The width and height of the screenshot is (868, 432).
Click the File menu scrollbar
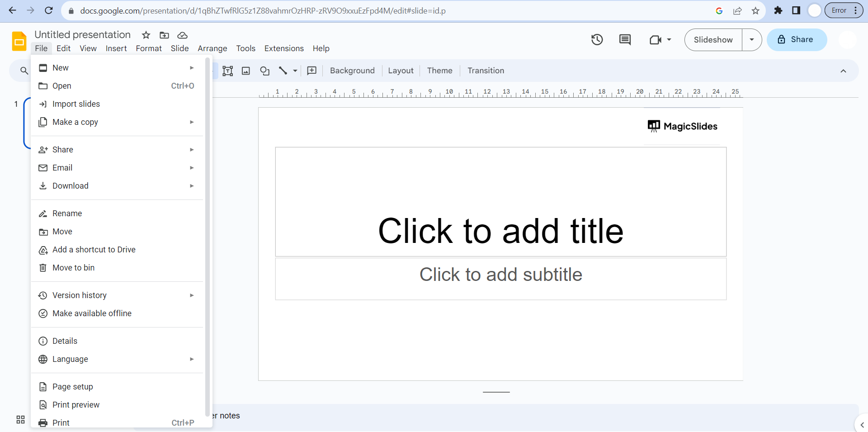208,237
